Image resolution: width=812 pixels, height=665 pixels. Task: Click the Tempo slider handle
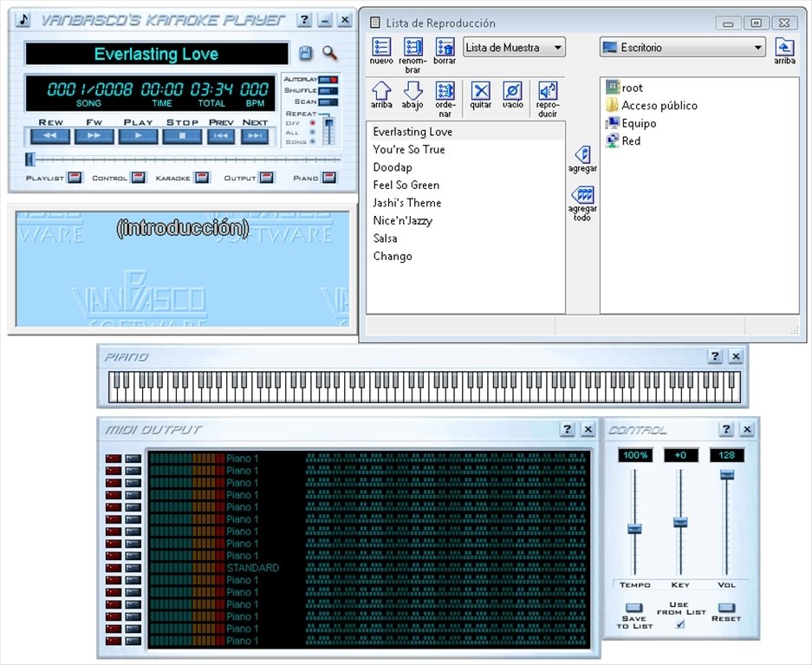634,529
